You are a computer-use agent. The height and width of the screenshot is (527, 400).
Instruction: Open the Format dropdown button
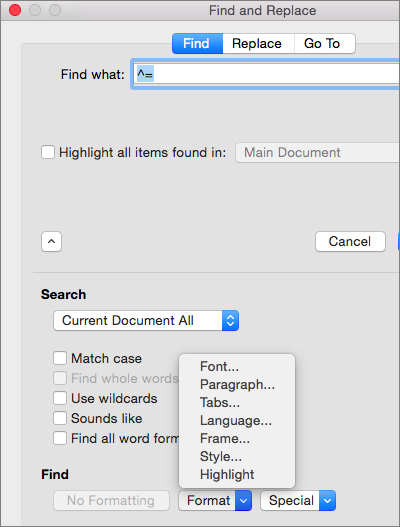point(215,500)
